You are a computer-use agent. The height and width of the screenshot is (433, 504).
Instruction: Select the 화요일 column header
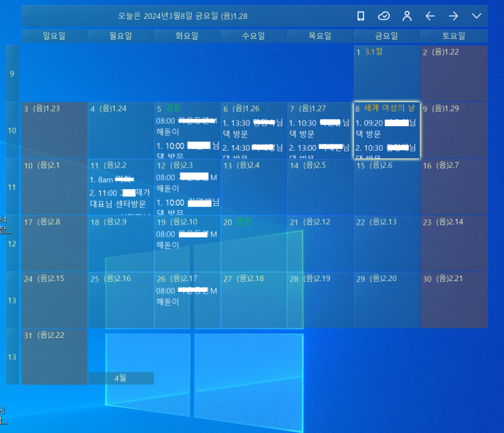(x=187, y=36)
